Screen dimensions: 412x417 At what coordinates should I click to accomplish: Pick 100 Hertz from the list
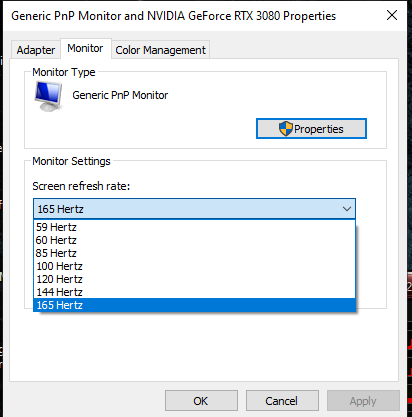tap(194, 266)
